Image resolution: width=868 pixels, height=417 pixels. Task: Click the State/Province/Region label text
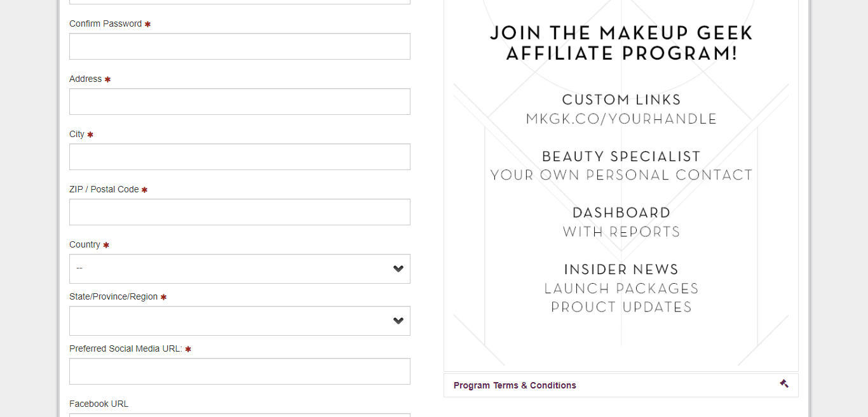coord(113,296)
